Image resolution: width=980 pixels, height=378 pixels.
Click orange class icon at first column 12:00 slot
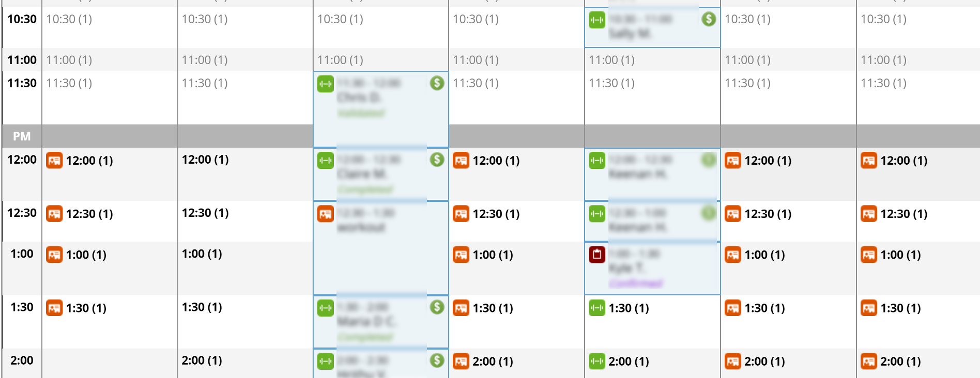[54, 161]
